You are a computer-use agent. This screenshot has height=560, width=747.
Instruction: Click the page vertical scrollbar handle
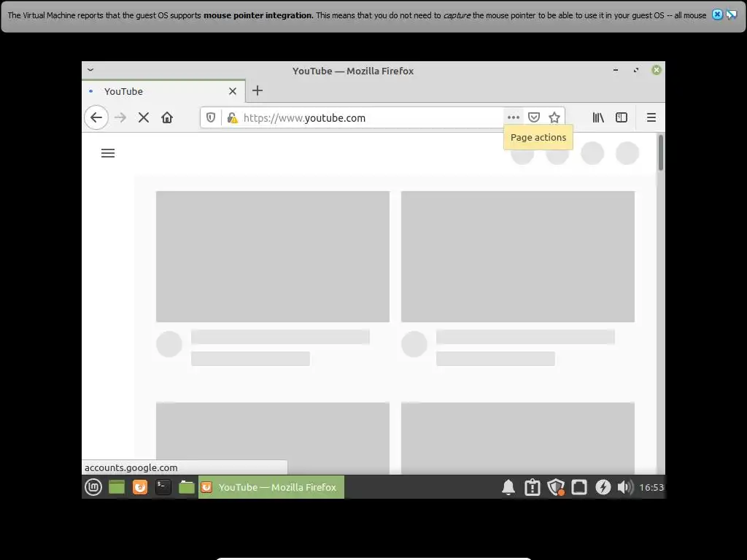(x=661, y=152)
